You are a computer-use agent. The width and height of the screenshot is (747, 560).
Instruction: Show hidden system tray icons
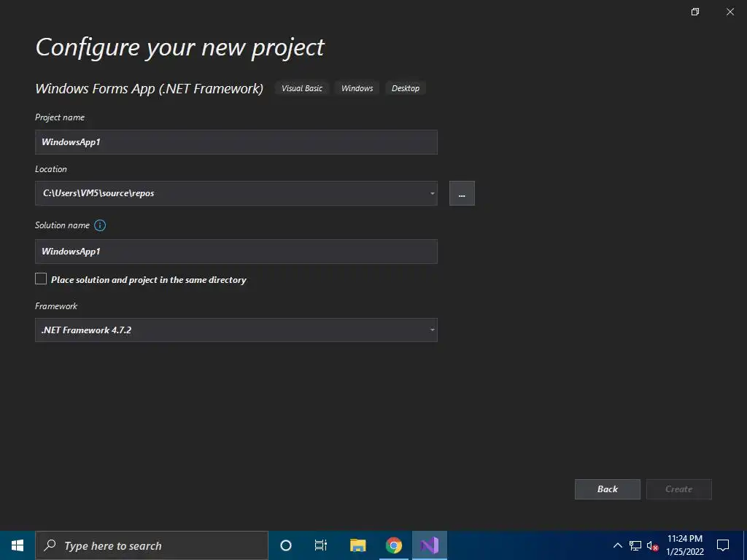(x=617, y=545)
